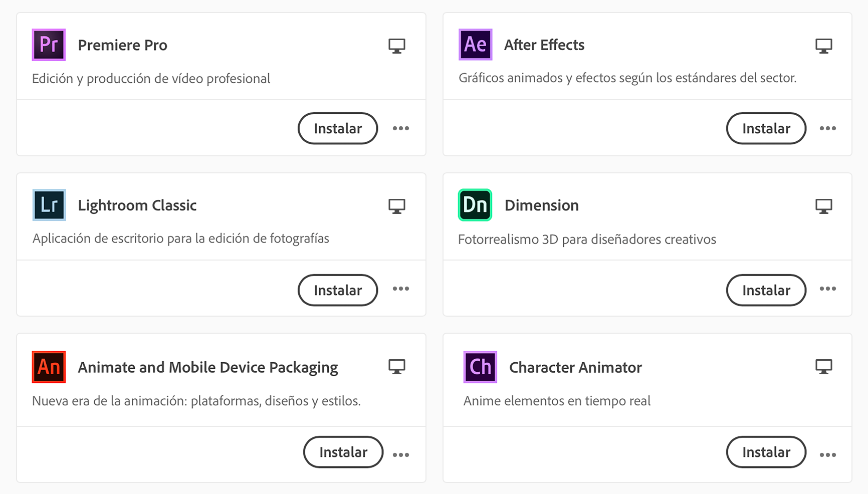Click the desktop indicator icon for Character Animator
868x494 pixels.
[x=824, y=367]
